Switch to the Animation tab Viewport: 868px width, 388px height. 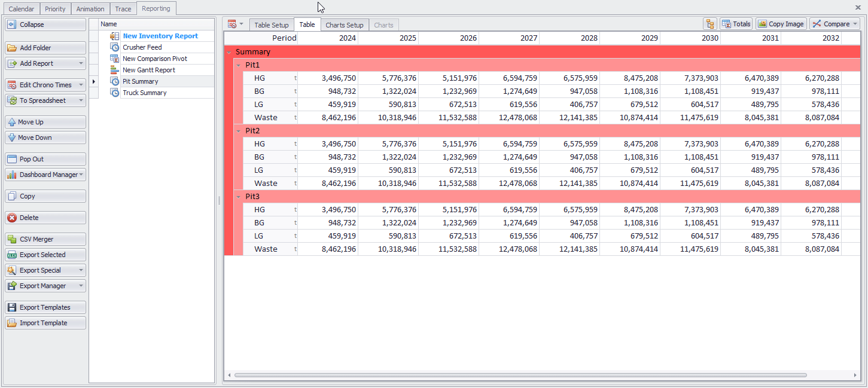point(90,9)
